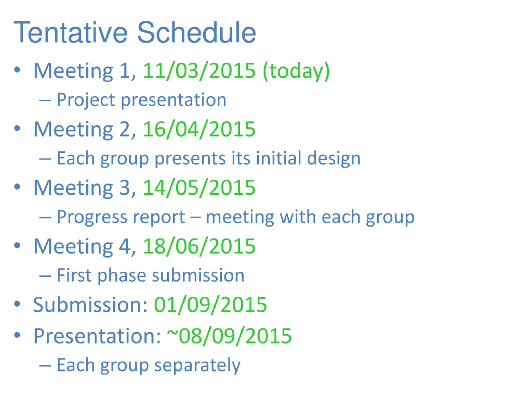Click the date ~08/09/2015

pos(229,336)
